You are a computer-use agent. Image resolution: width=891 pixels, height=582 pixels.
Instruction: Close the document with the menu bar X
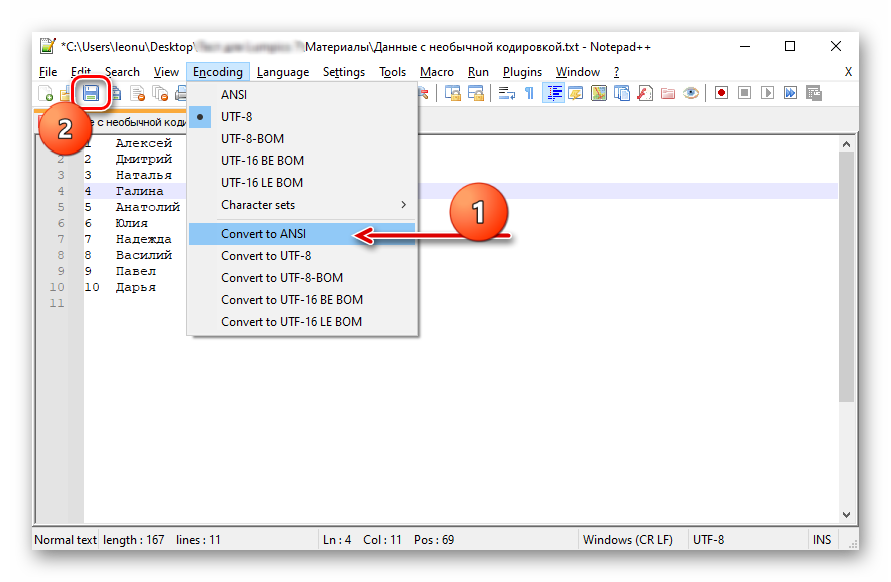pos(848,72)
